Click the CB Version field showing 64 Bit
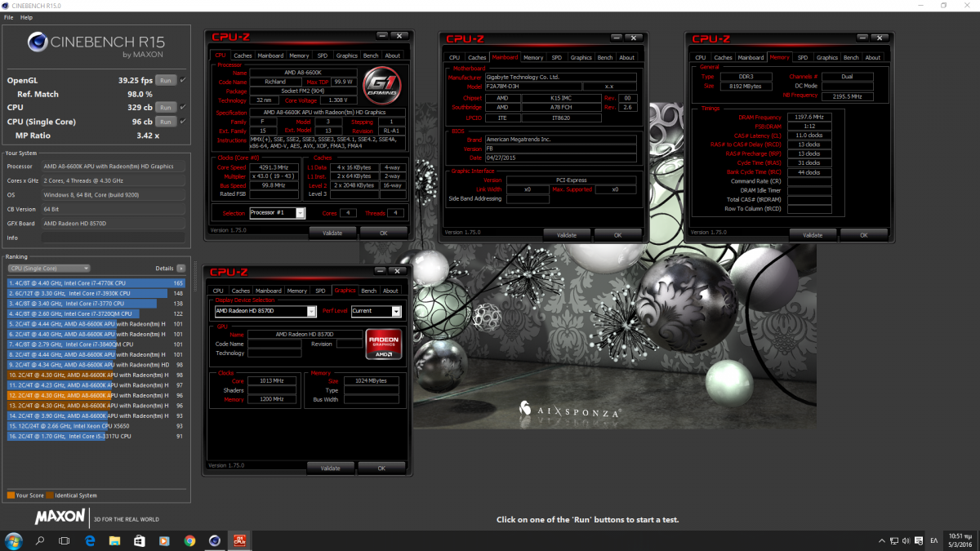Viewport: 980px width, 551px height. pyautogui.click(x=114, y=209)
